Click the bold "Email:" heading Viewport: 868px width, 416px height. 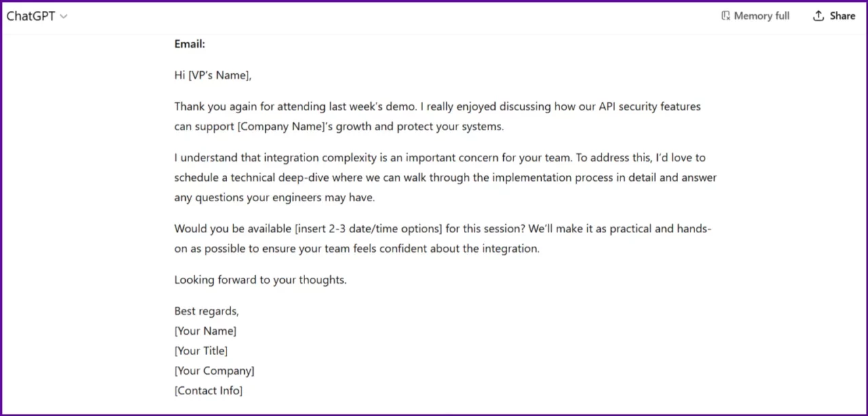tap(189, 44)
